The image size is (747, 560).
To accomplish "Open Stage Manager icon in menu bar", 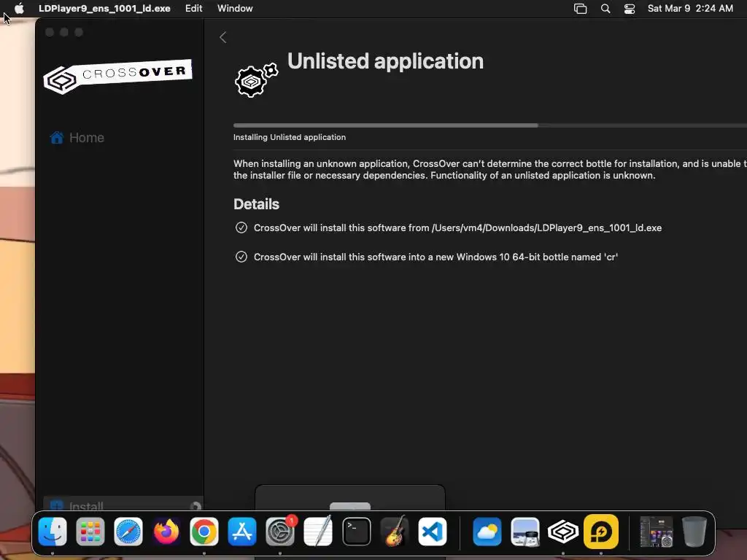I will (580, 9).
